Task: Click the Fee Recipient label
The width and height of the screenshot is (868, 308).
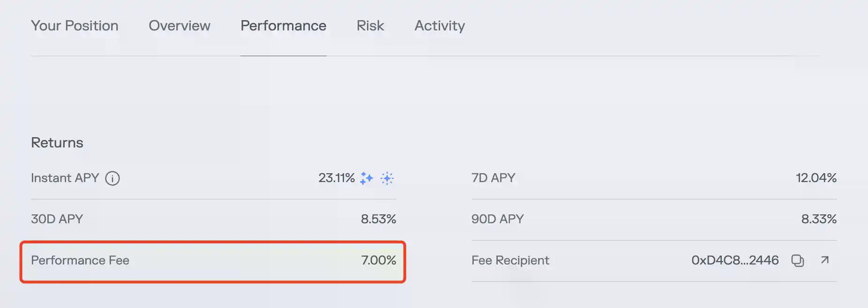Action: 510,260
